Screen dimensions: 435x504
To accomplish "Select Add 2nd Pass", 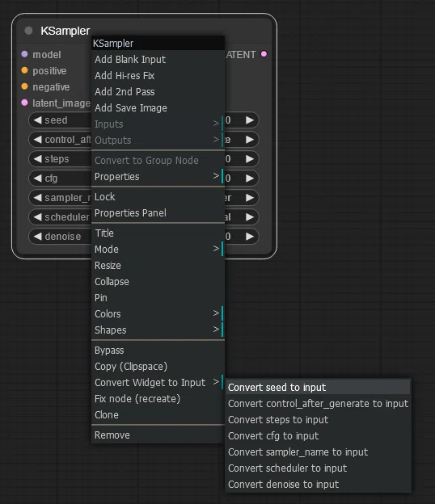I will click(x=158, y=91).
